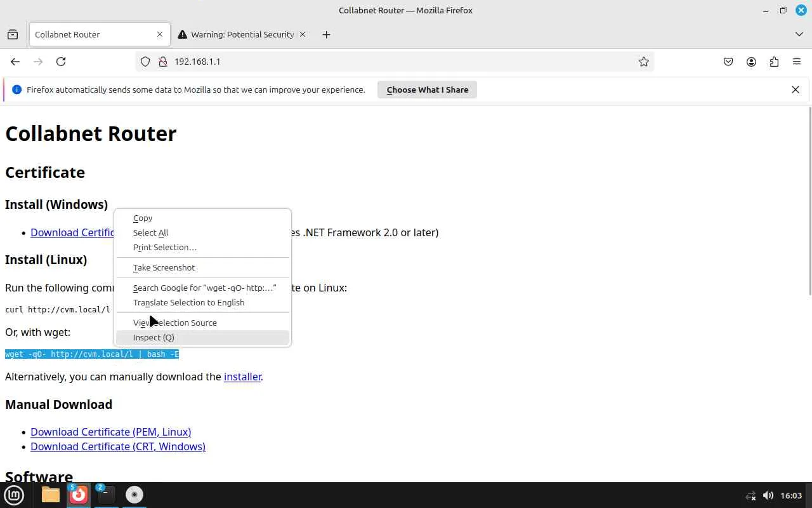Click the highlighted wget command text

pos(92,354)
